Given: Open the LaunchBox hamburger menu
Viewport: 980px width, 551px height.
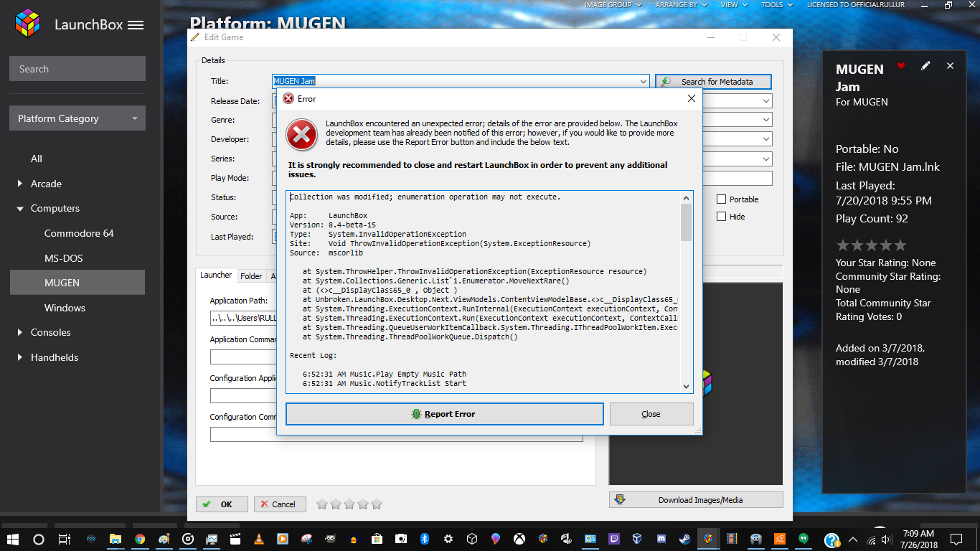Looking at the screenshot, I should [136, 25].
